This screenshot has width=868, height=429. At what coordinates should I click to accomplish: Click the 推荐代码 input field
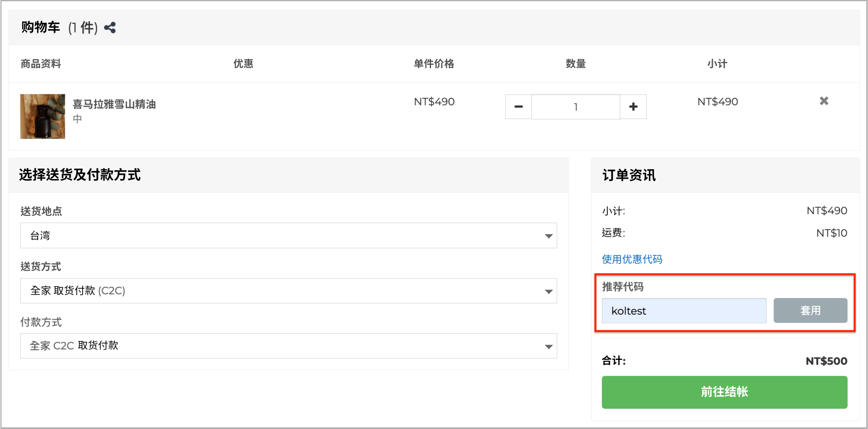(684, 311)
